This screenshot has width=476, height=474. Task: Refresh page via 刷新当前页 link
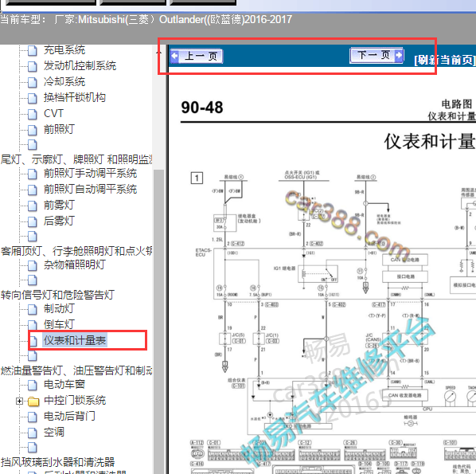pyautogui.click(x=445, y=60)
